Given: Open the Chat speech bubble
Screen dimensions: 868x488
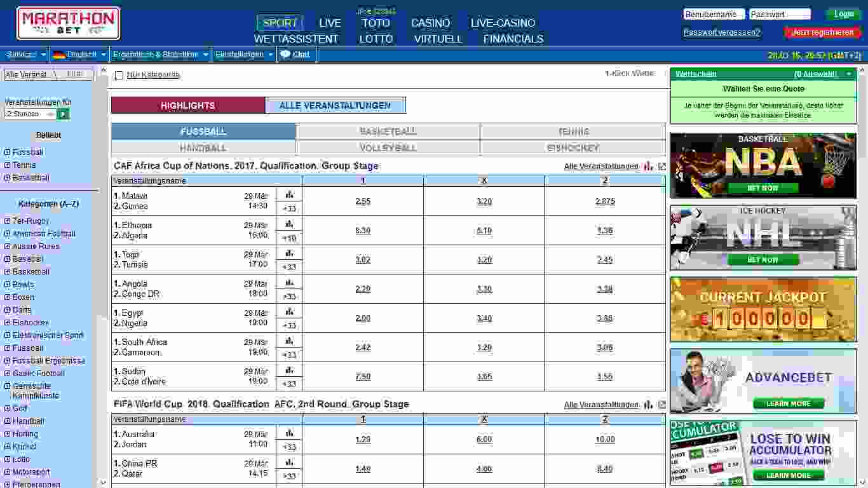Looking at the screenshot, I should click(295, 54).
